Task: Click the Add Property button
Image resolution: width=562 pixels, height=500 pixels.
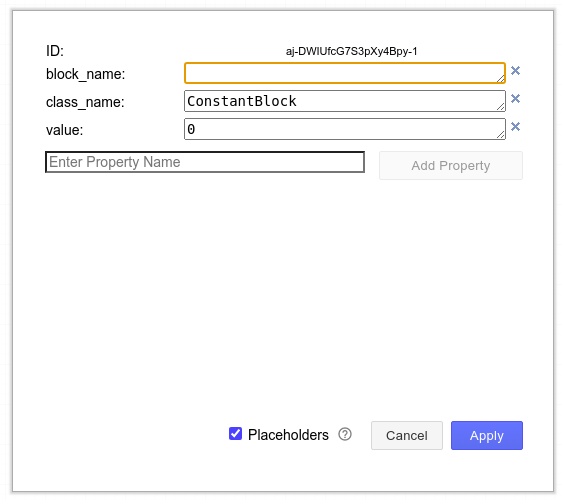Action: (x=451, y=166)
